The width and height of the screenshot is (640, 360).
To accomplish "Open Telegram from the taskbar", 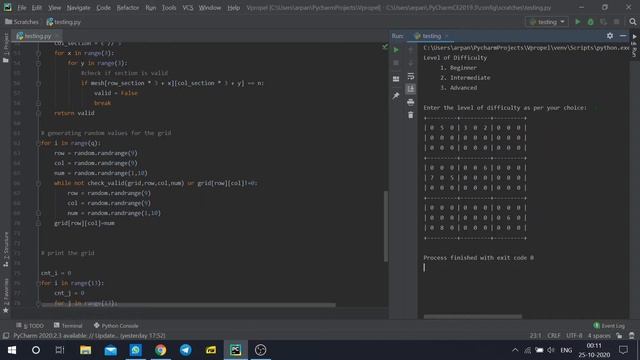I will coord(186,350).
